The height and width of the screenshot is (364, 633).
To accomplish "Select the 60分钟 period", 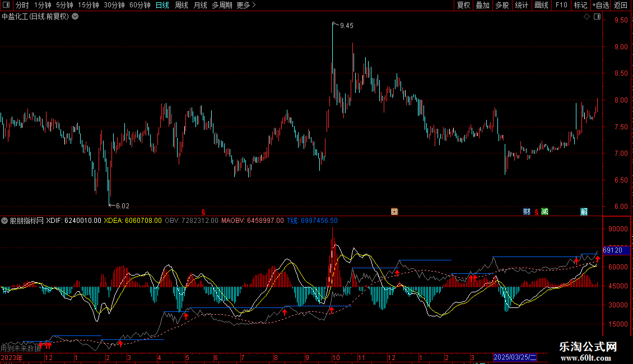I will [x=140, y=5].
